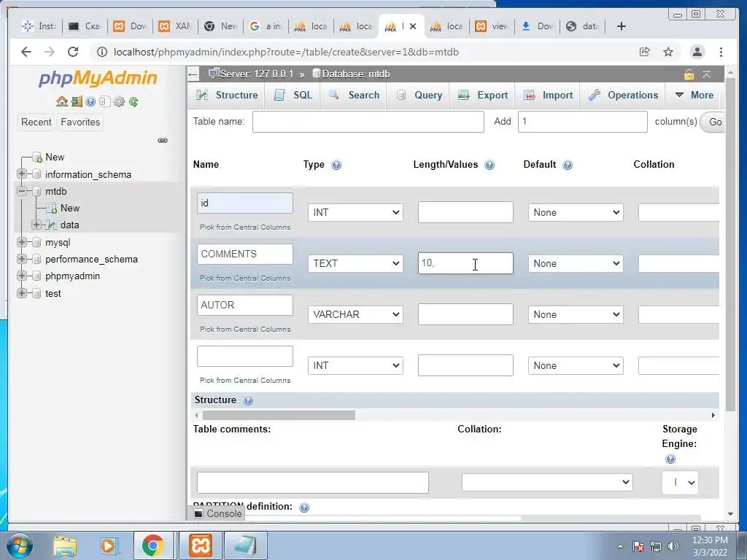Expand the phpmyadmin database
747x560 pixels.
pos(21,276)
